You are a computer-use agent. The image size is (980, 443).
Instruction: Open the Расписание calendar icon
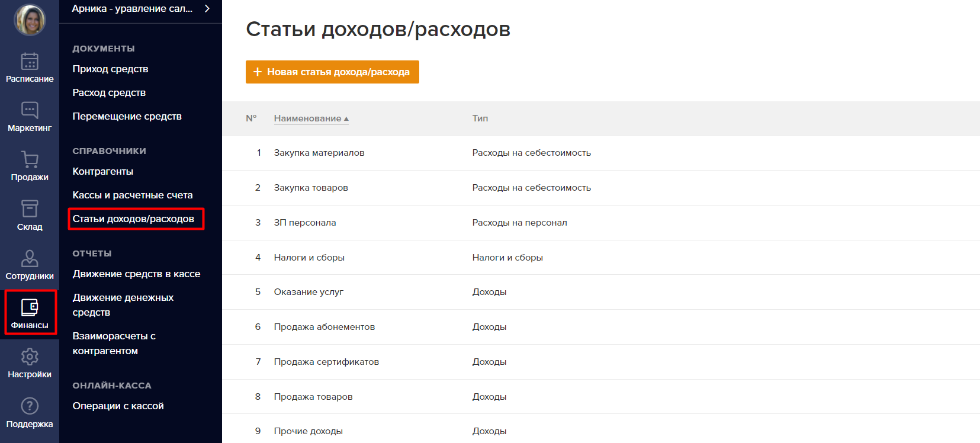tap(30, 62)
